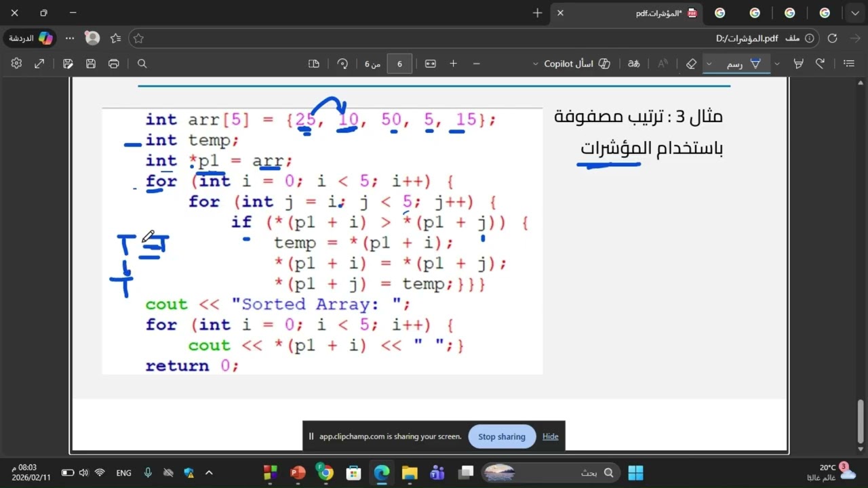Click the 'return 0;' line
868x488 pixels.
[x=193, y=366]
